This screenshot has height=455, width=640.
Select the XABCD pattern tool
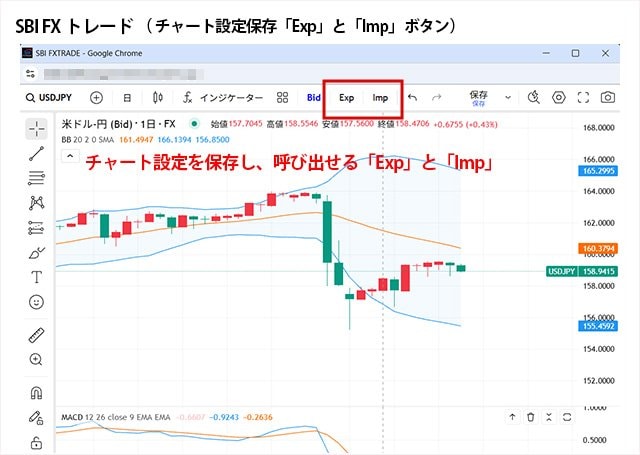(x=36, y=203)
